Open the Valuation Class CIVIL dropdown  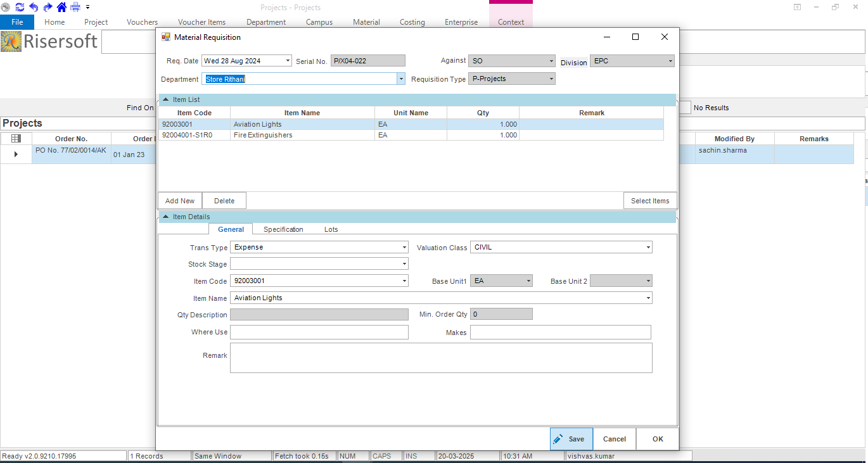coord(648,248)
